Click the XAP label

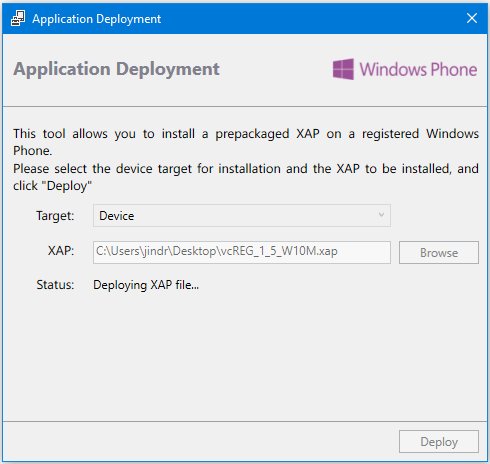click(61, 250)
